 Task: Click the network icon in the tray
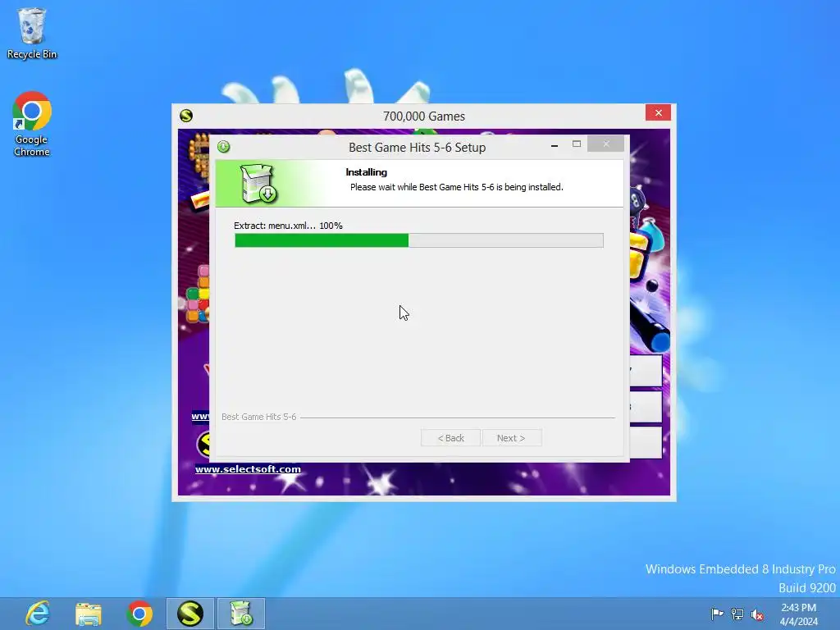tap(737, 614)
